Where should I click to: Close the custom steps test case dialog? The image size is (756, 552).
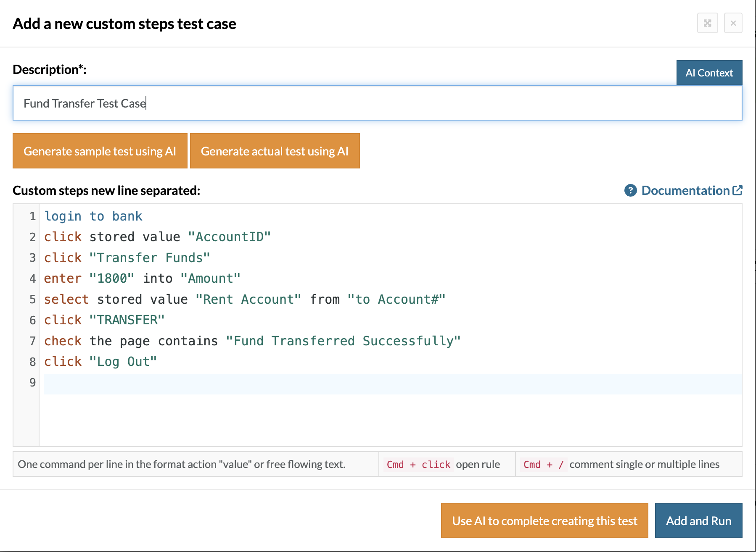tap(733, 23)
